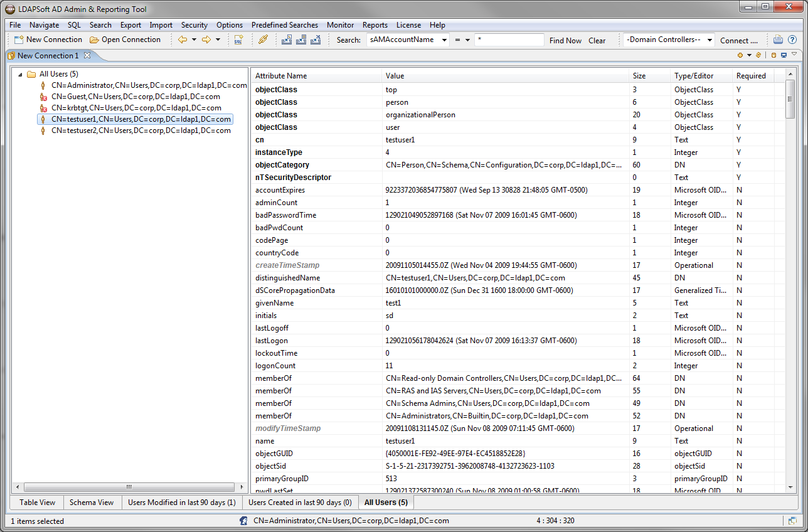Click the yellow refresh icon on tab bar

coord(758,55)
